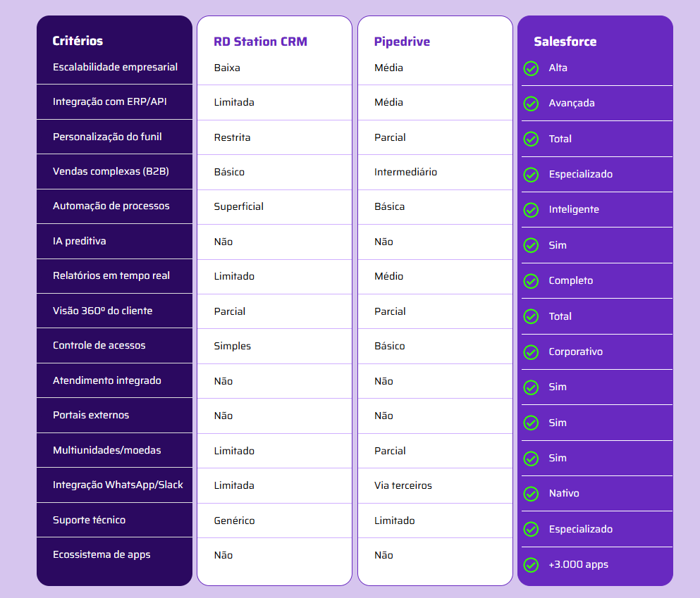Click the Controle de acessos criterion
This screenshot has width=700, height=598.
click(x=99, y=345)
